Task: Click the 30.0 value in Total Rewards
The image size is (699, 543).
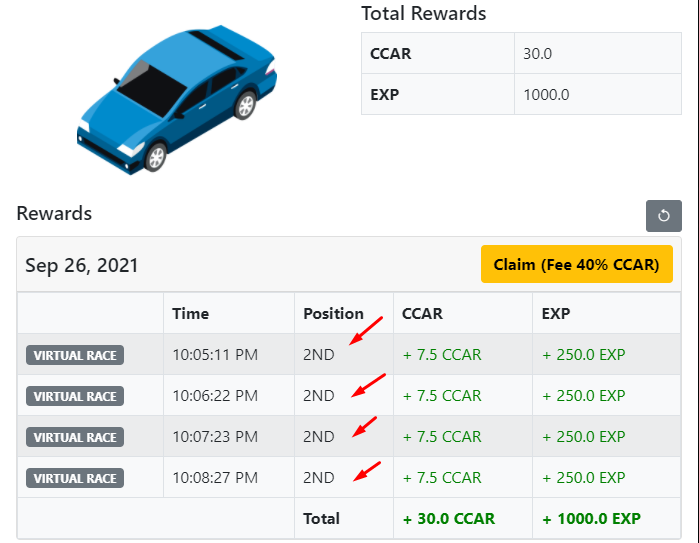Action: click(x=538, y=53)
